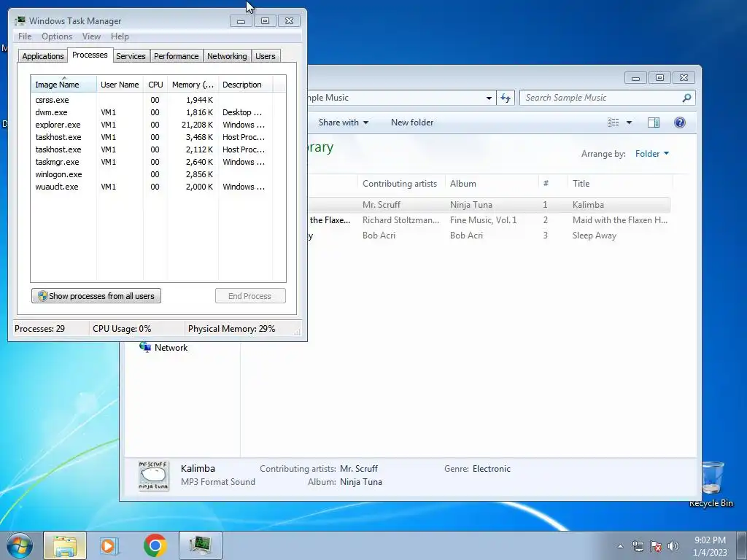Open the Task Manager Help menu
747x560 pixels.
point(120,36)
